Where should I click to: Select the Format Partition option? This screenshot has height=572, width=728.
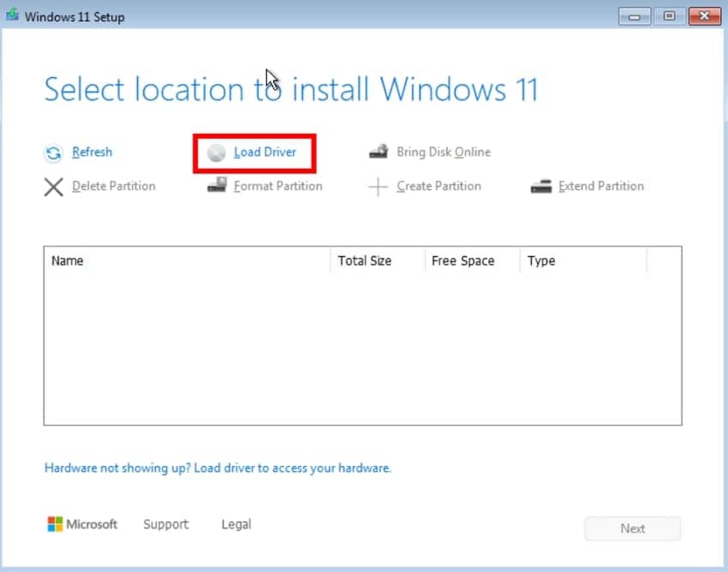(277, 186)
